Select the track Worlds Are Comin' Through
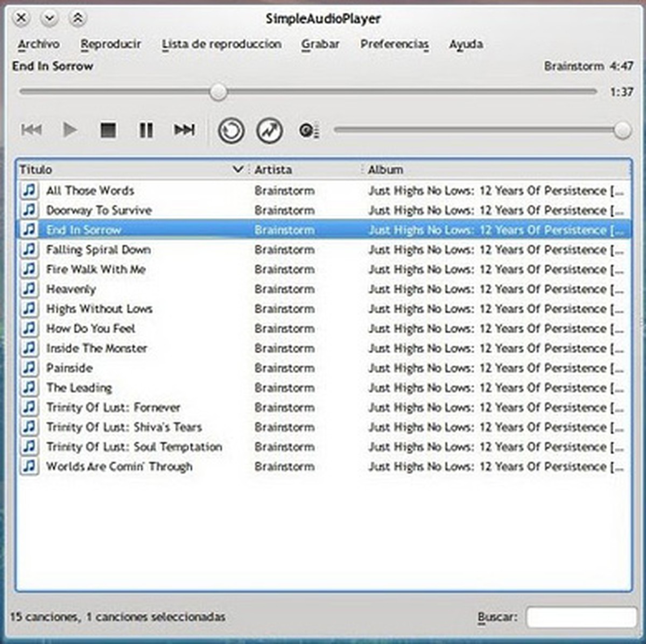646x644 pixels. point(119,466)
